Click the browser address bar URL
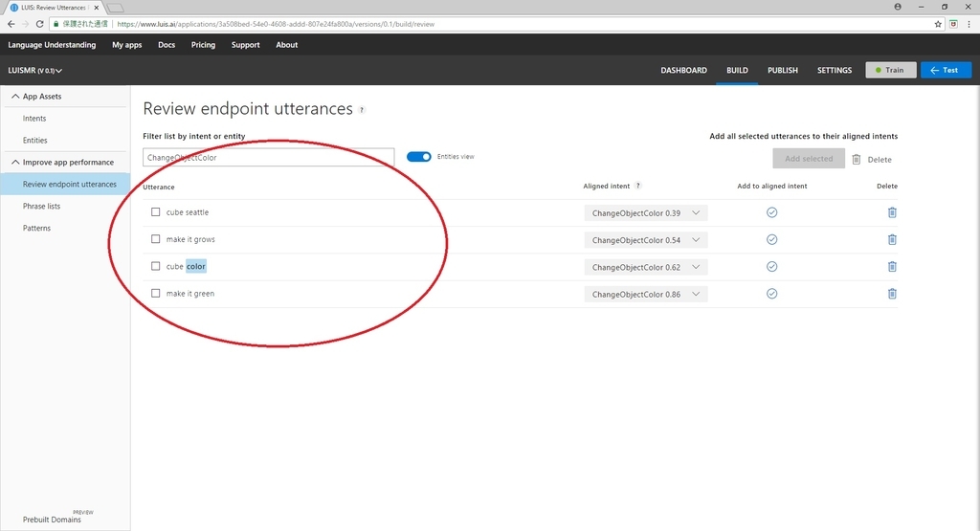This screenshot has height=531, width=980. pos(276,24)
